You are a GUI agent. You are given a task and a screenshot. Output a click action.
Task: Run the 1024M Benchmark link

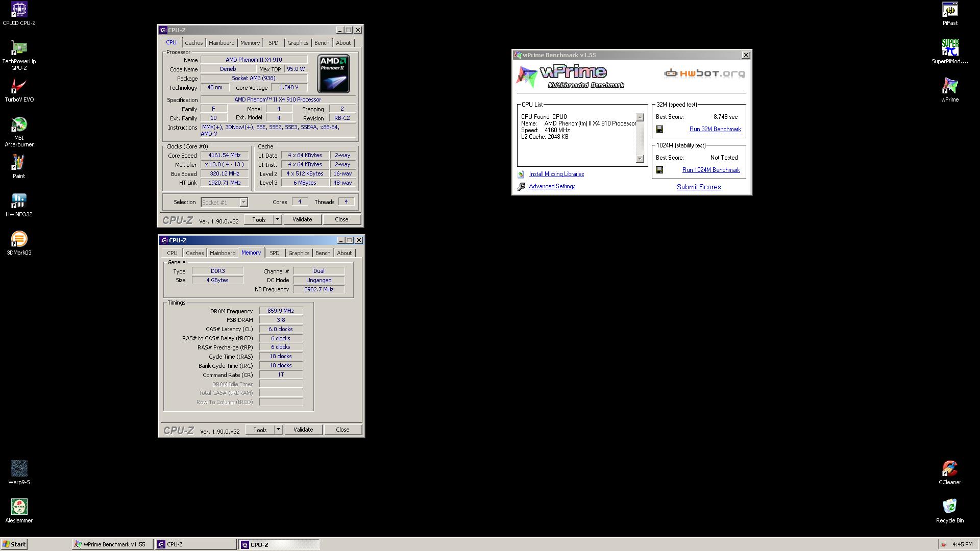(711, 170)
